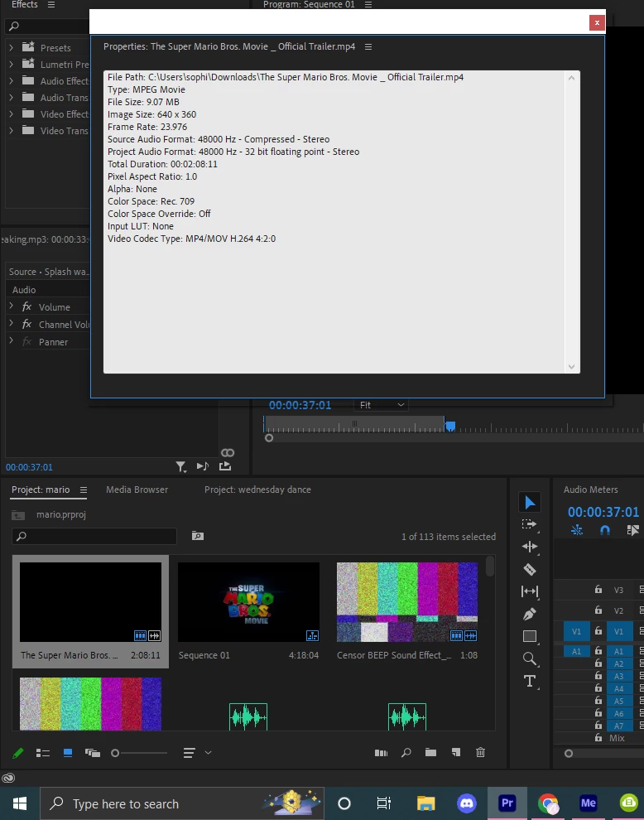This screenshot has width=644, height=820.
Task: Click the play-only-audio icon in Effect Controls
Action: tap(202, 466)
